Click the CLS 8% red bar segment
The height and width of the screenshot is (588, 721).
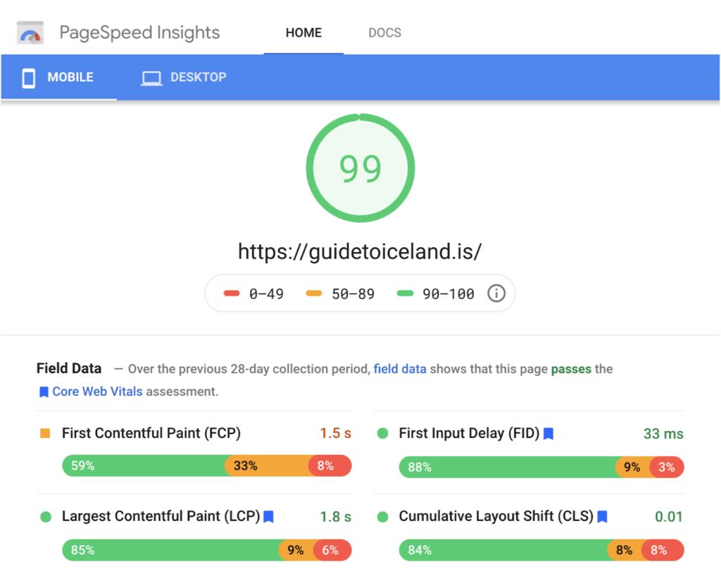pos(663,550)
